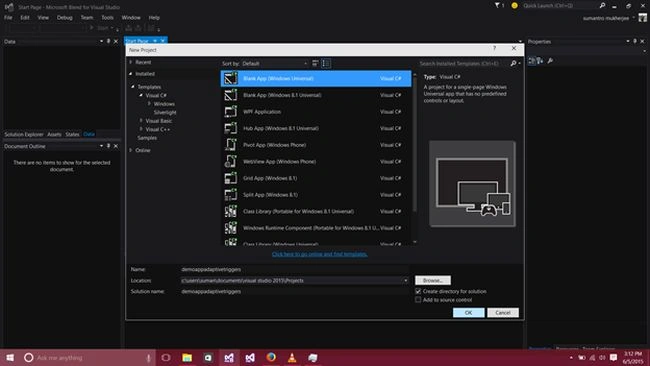Click link to go online and find templates
Viewport: 650px width, 366px height.
pyautogui.click(x=320, y=254)
